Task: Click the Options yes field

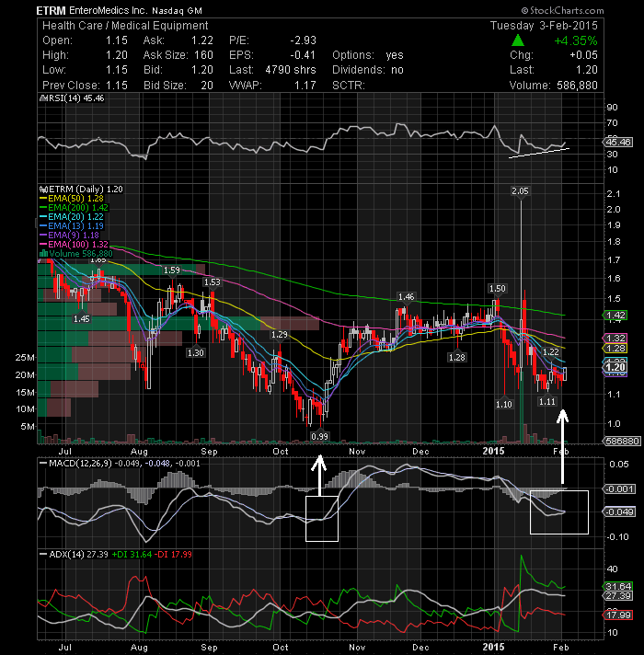Action: point(368,55)
